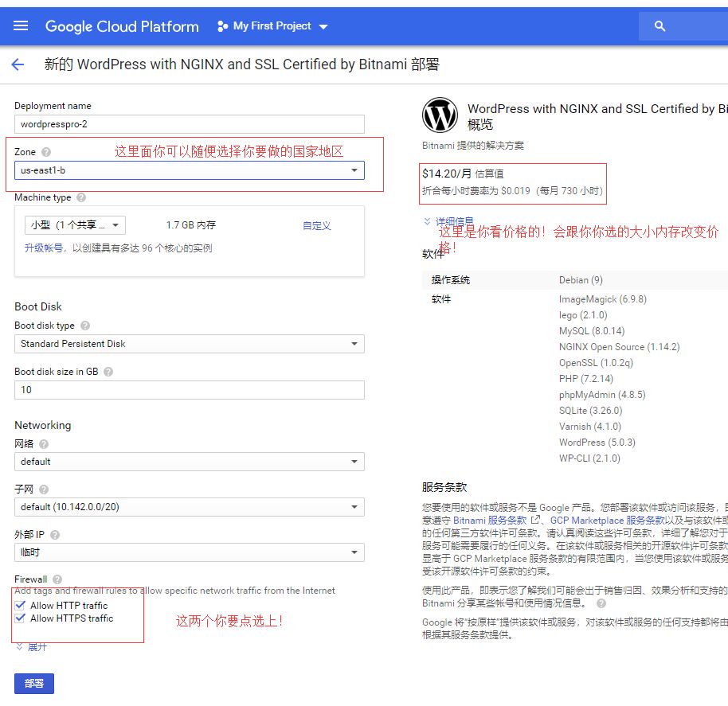Image resolution: width=728 pixels, height=706 pixels.
Task: Click the help icon beside Boot disk size
Action: (x=108, y=372)
